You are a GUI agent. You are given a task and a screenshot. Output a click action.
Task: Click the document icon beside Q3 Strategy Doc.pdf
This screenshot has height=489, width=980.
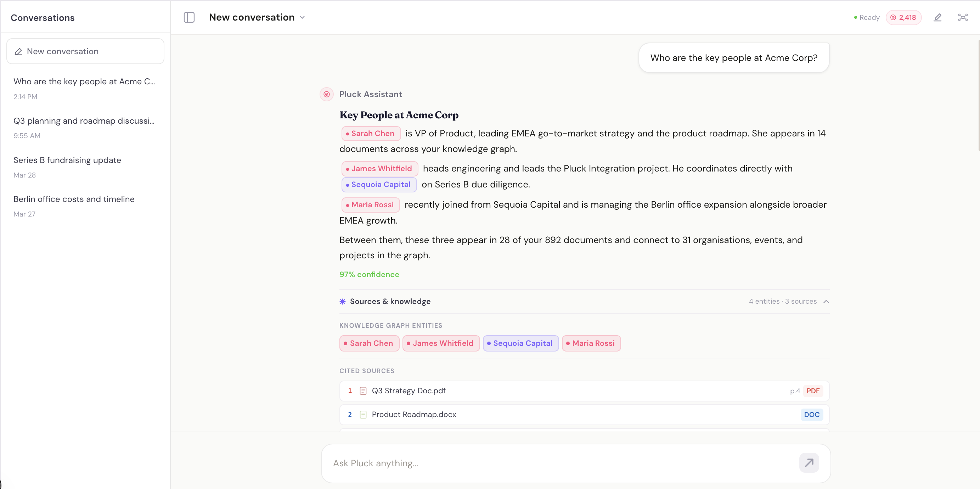[362, 390]
